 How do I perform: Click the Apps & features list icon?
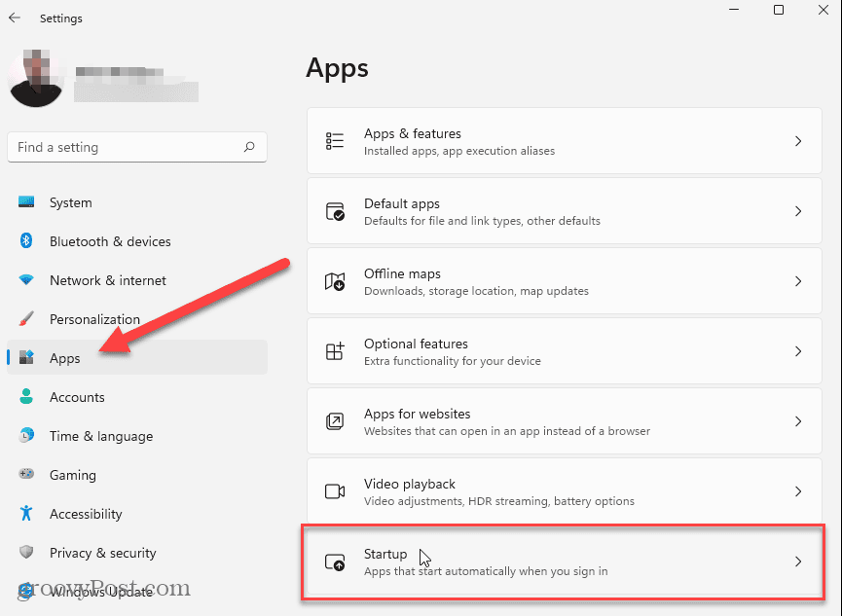click(335, 141)
